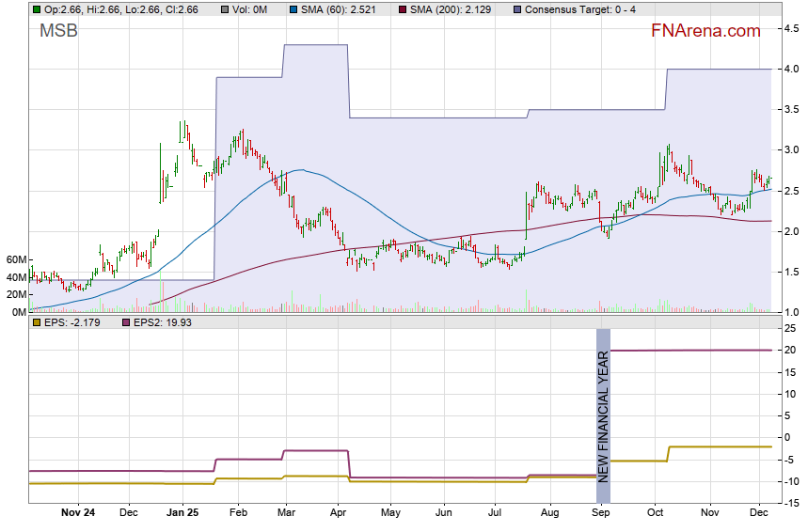808x532 pixels.
Task: Click the blue SMA (60) legend swatch
Action: (x=293, y=8)
